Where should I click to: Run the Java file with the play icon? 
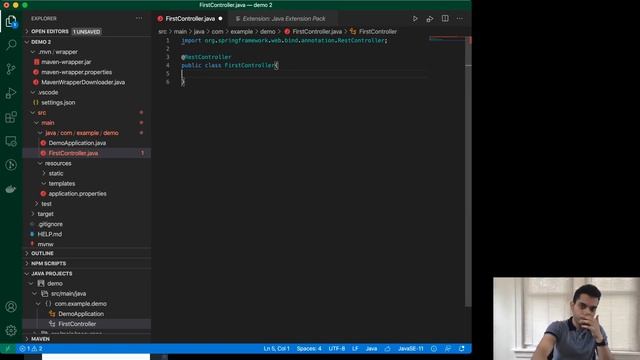click(x=415, y=19)
